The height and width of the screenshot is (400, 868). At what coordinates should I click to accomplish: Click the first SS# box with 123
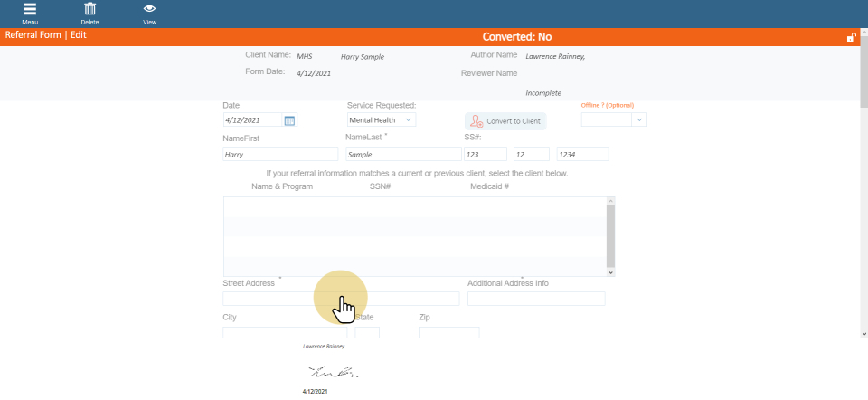point(485,155)
